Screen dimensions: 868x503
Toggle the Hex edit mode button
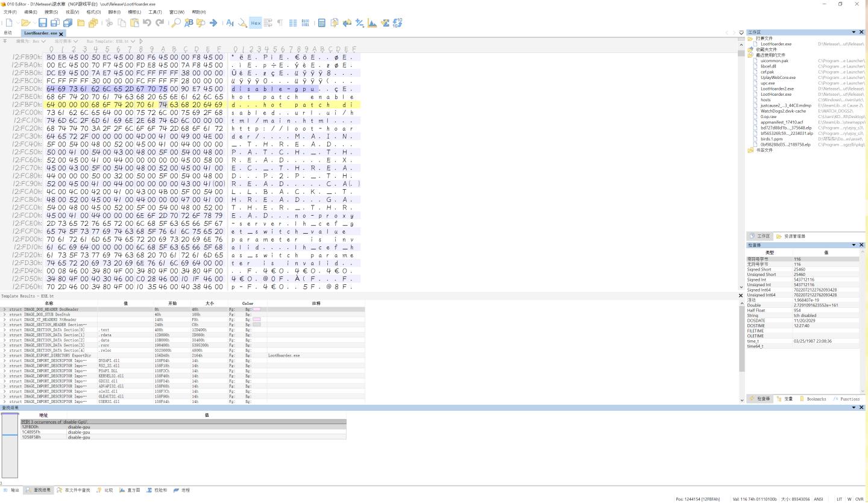[256, 23]
